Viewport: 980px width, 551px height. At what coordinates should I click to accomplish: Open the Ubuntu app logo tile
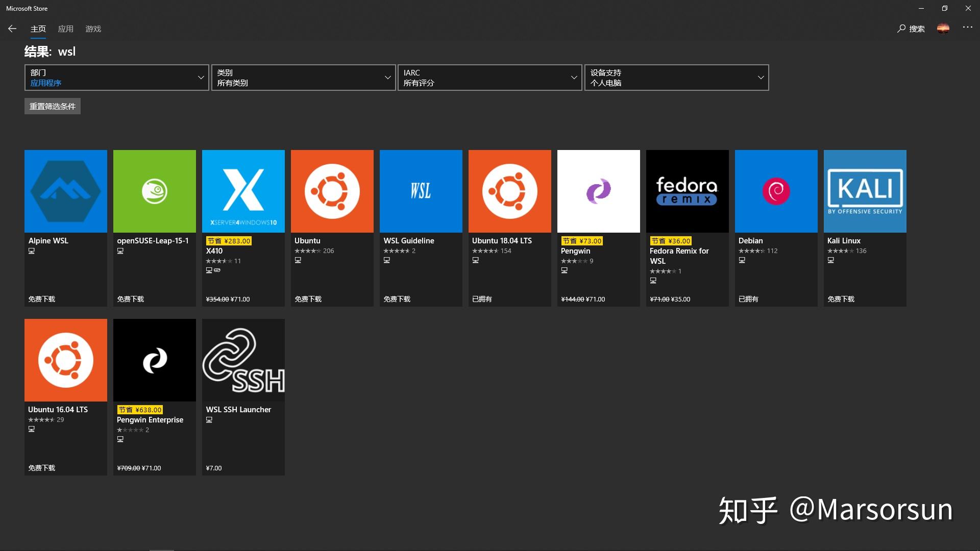point(332,191)
